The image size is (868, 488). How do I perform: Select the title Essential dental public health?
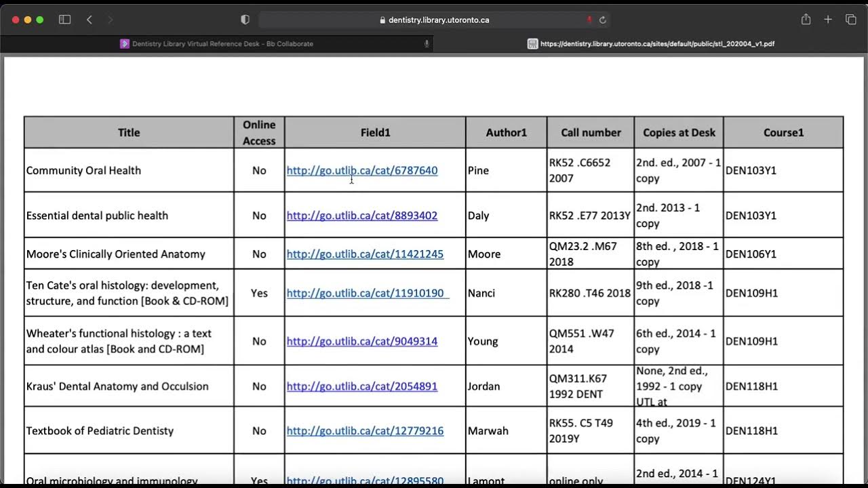point(97,216)
